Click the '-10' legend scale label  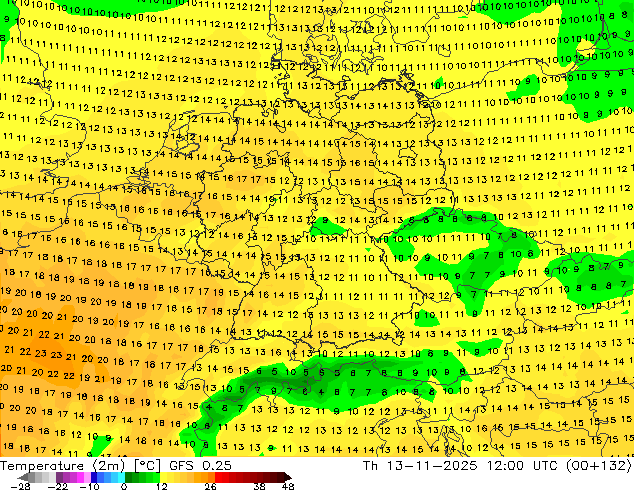pos(89,486)
